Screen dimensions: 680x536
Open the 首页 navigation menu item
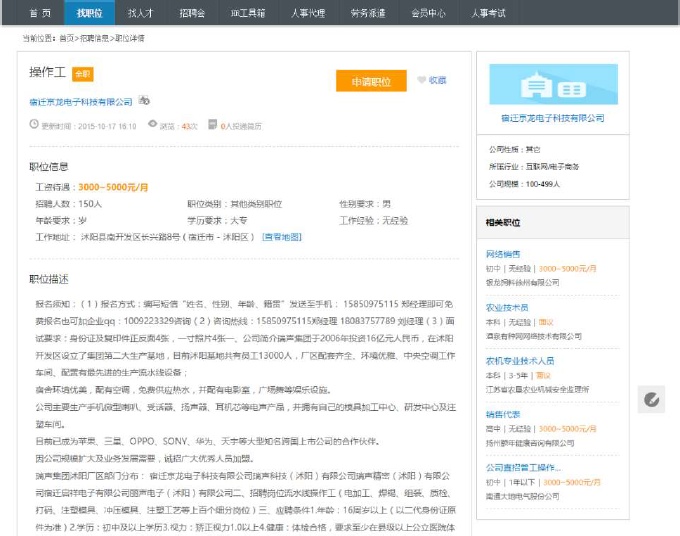40,13
